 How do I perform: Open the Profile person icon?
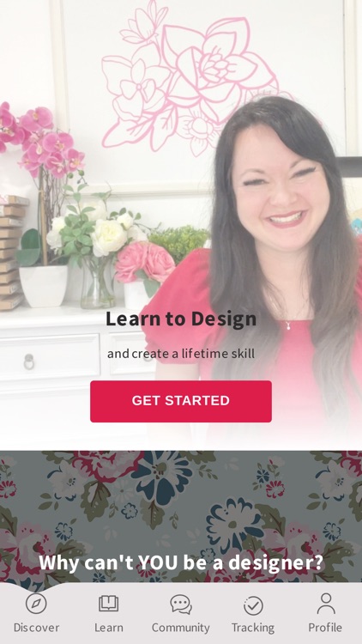326,604
